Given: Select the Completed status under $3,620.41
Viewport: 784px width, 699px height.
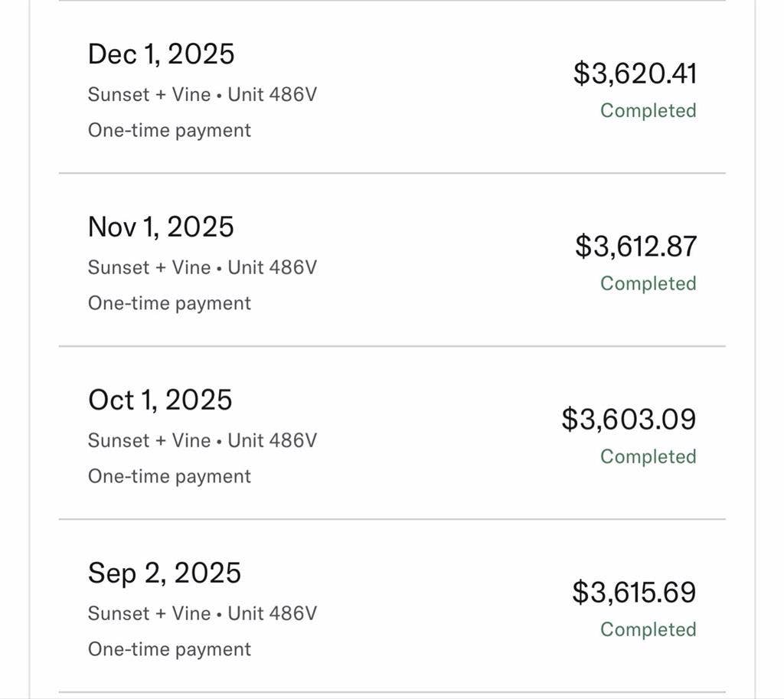Looking at the screenshot, I should point(648,111).
